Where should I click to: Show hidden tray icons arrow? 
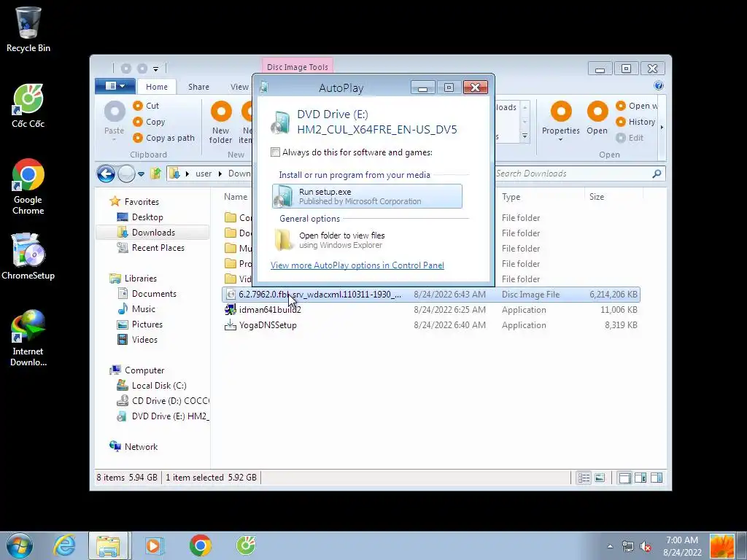pyautogui.click(x=610, y=546)
